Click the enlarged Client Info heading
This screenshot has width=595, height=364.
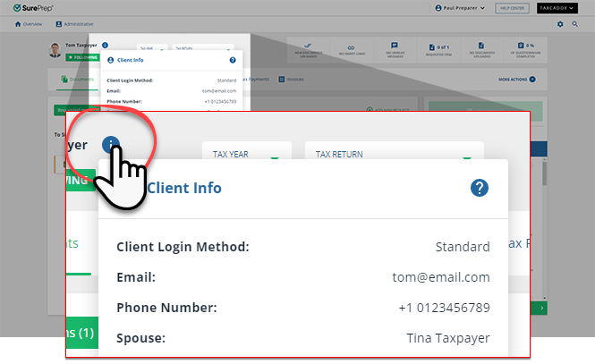pos(184,188)
